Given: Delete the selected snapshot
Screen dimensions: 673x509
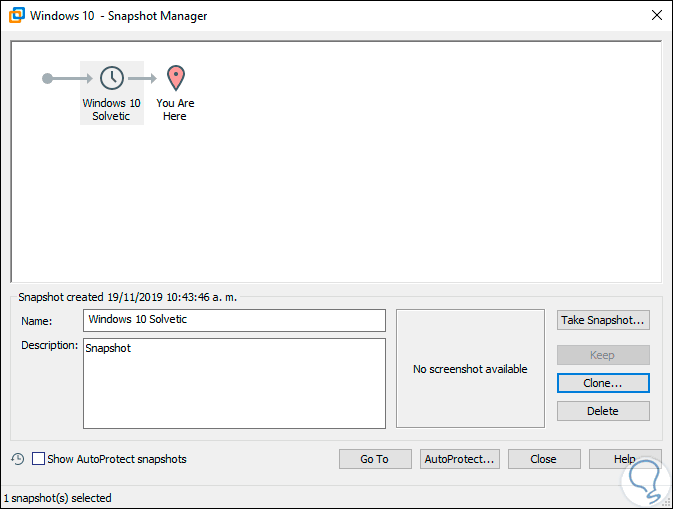Looking at the screenshot, I should pyautogui.click(x=603, y=411).
